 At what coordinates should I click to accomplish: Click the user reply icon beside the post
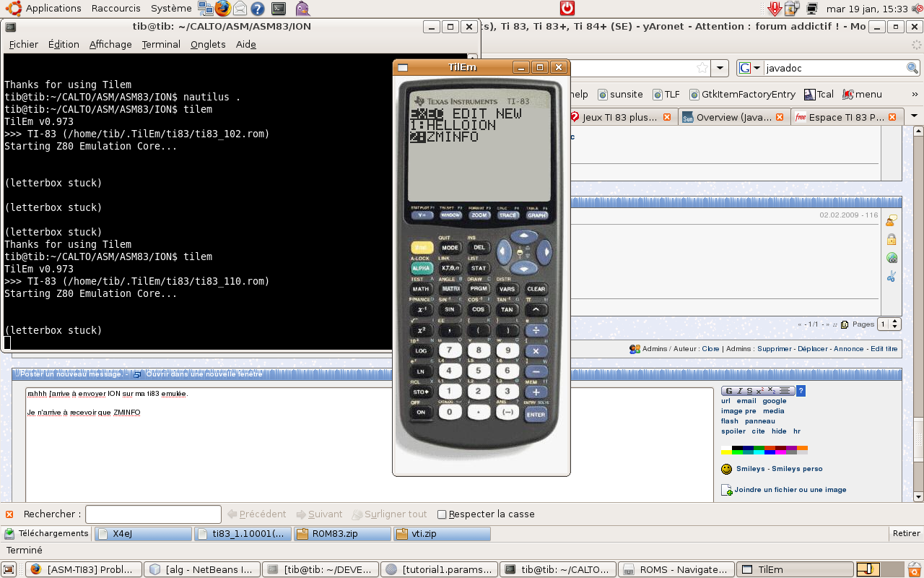tap(892, 220)
